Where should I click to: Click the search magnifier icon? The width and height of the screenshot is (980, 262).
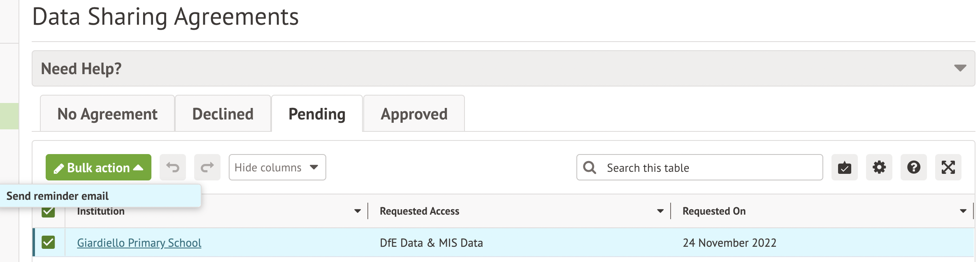(590, 167)
